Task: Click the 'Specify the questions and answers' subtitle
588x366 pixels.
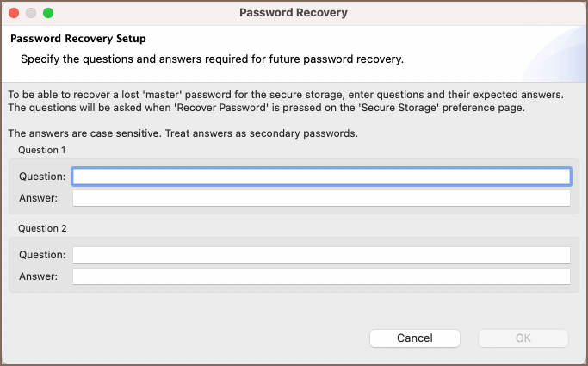Action: [x=212, y=60]
